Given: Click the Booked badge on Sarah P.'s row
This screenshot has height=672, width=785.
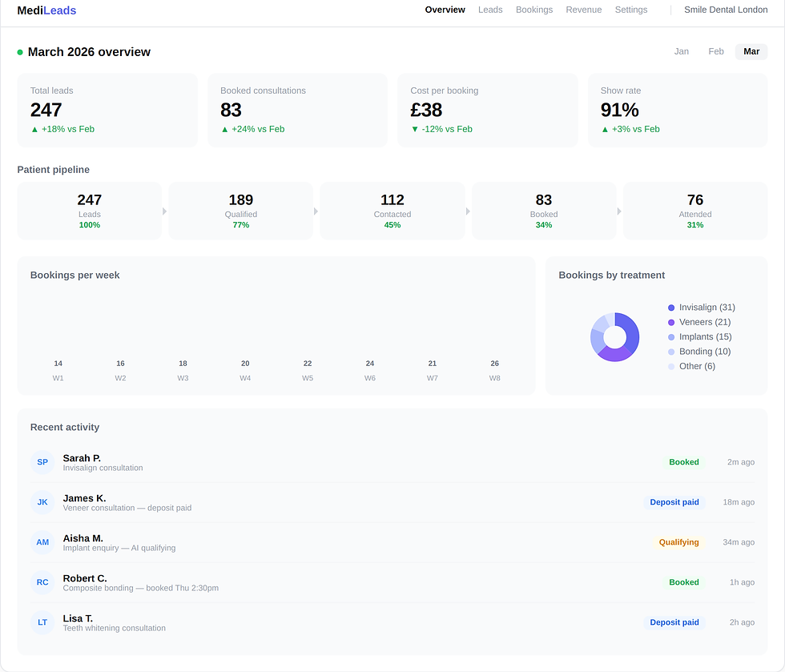Looking at the screenshot, I should click(x=684, y=462).
